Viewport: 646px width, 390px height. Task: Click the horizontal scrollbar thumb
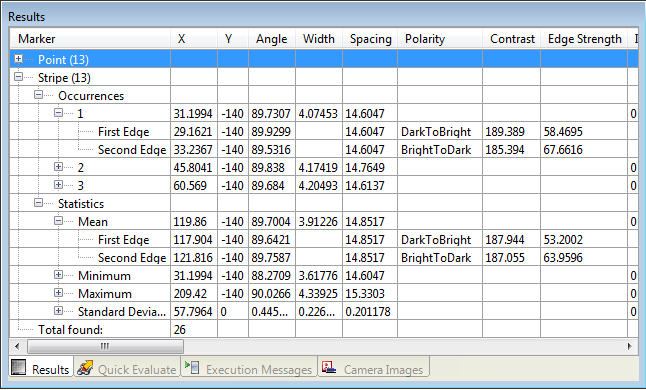(x=105, y=346)
